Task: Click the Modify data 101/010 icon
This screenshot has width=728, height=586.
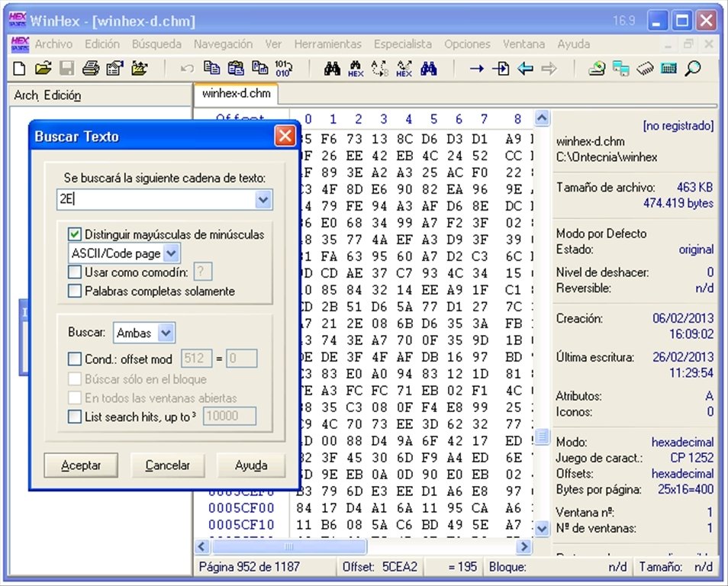Action: tap(283, 68)
